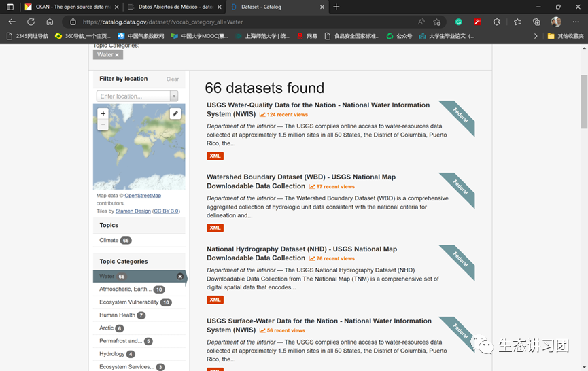The height and width of the screenshot is (371, 588).
Task: Zoom in on the location map
Action: point(103,113)
